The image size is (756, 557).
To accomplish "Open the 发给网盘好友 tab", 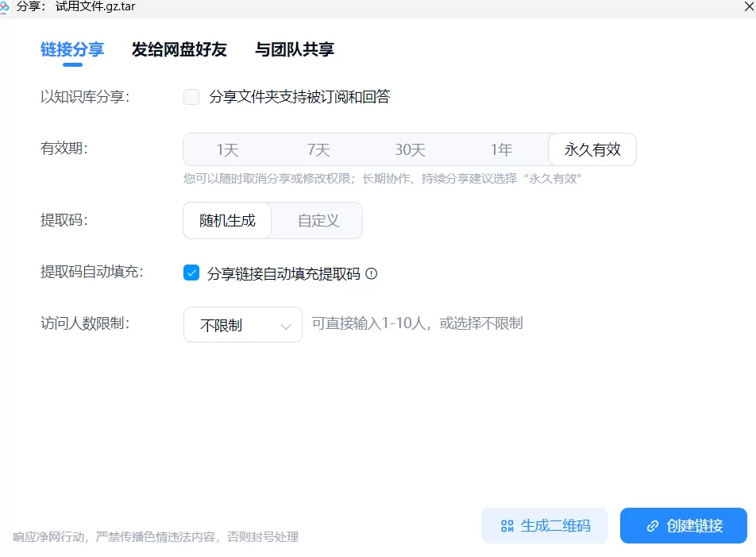I will (x=179, y=50).
